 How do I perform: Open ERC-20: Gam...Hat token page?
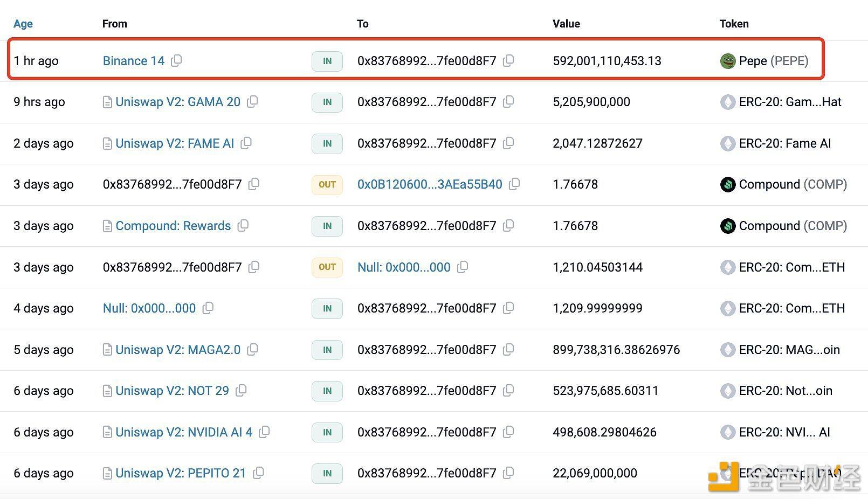pyautogui.click(x=790, y=102)
